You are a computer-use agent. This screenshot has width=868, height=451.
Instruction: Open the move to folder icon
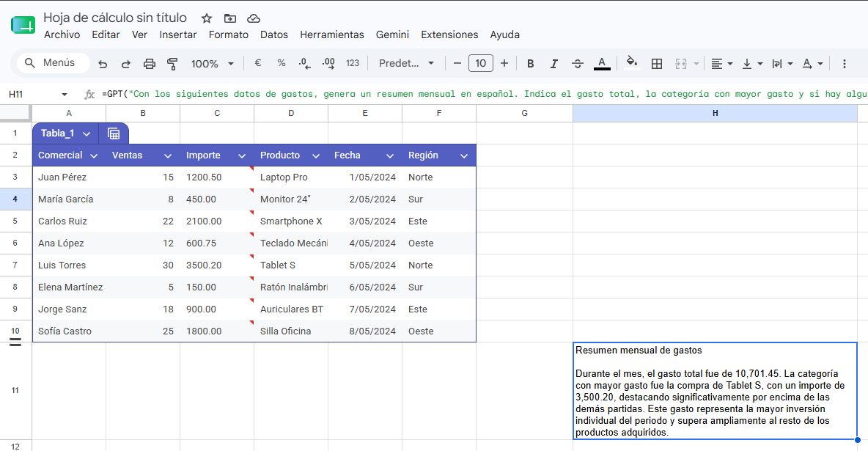tap(229, 18)
